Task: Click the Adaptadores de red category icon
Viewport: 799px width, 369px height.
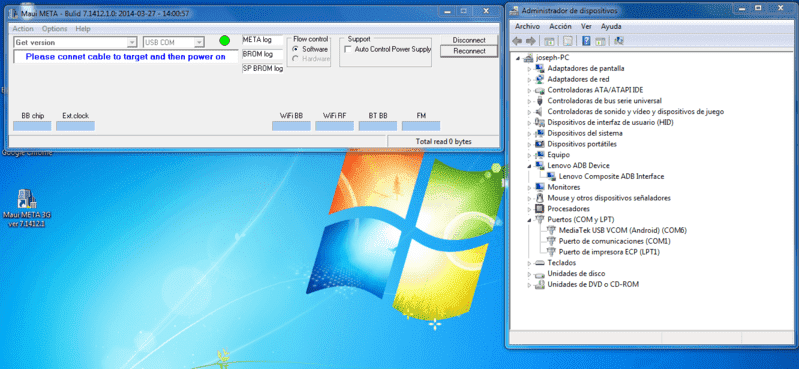Action: pos(540,79)
